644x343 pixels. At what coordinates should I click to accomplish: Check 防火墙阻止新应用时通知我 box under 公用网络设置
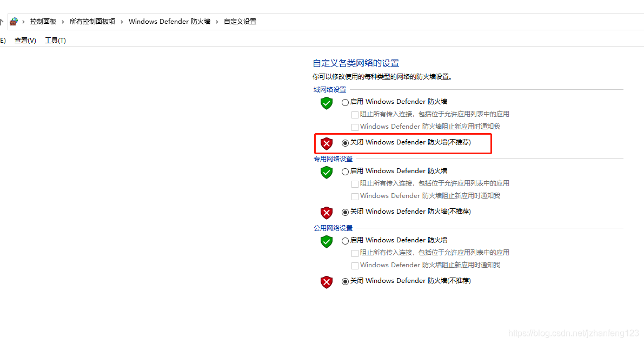coord(355,266)
